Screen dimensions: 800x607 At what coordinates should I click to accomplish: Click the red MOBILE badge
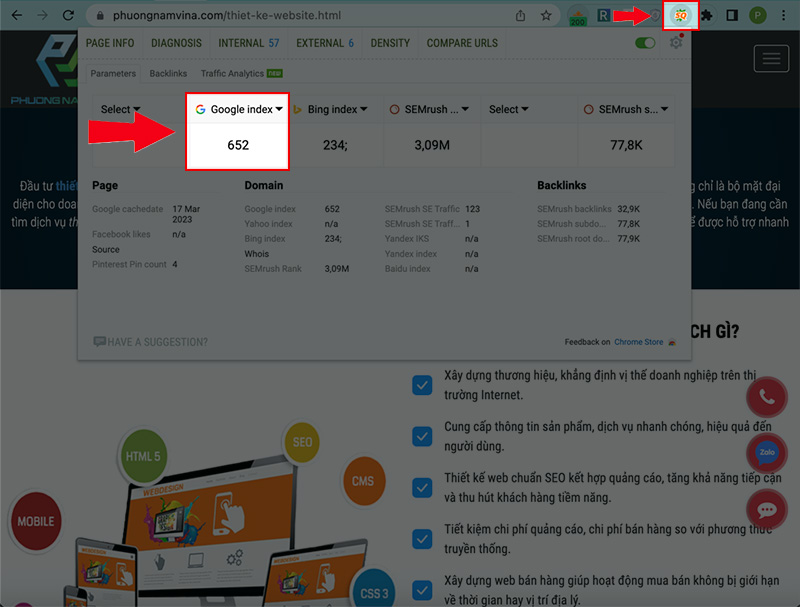point(36,521)
